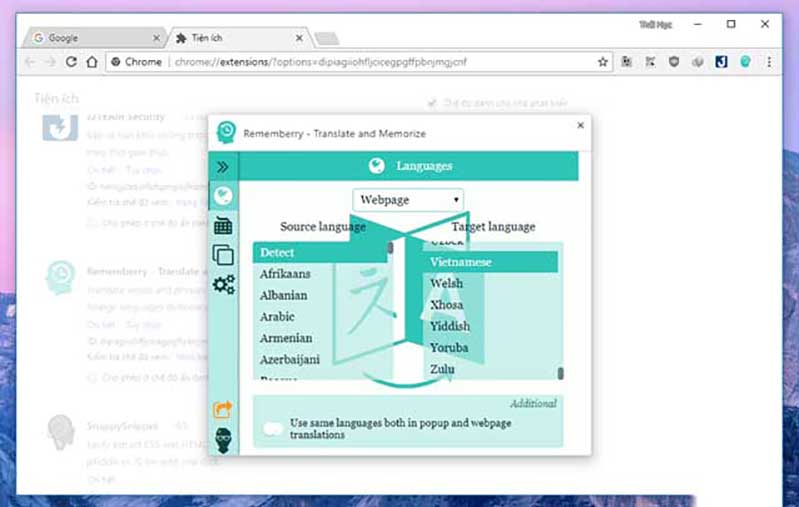Open the Chrome three-dot menu
Image resolution: width=799 pixels, height=507 pixels.
[x=769, y=62]
